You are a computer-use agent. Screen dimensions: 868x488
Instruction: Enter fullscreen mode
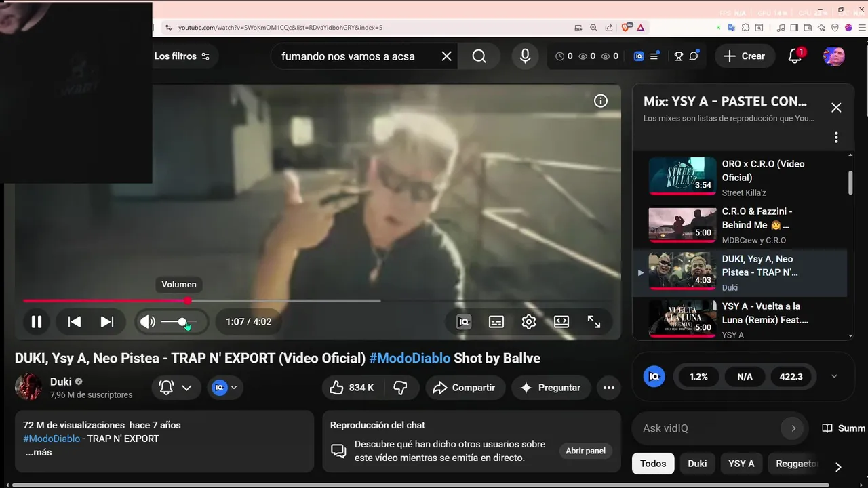[x=594, y=322]
